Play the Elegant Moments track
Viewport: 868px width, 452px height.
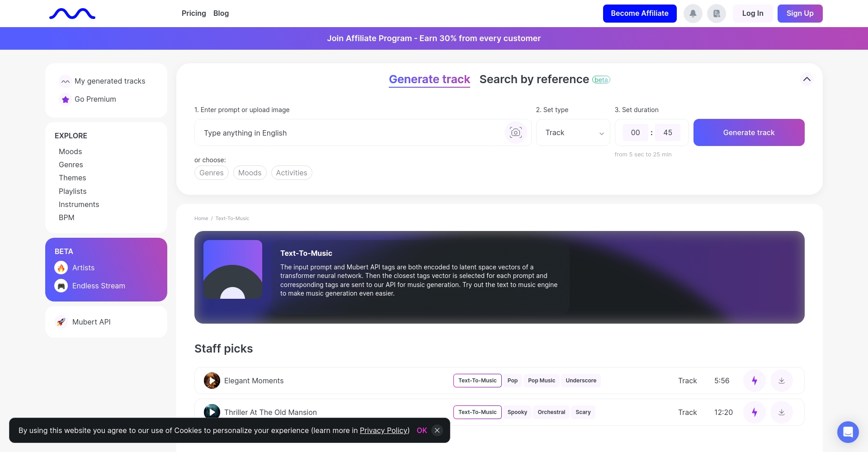[x=212, y=381]
